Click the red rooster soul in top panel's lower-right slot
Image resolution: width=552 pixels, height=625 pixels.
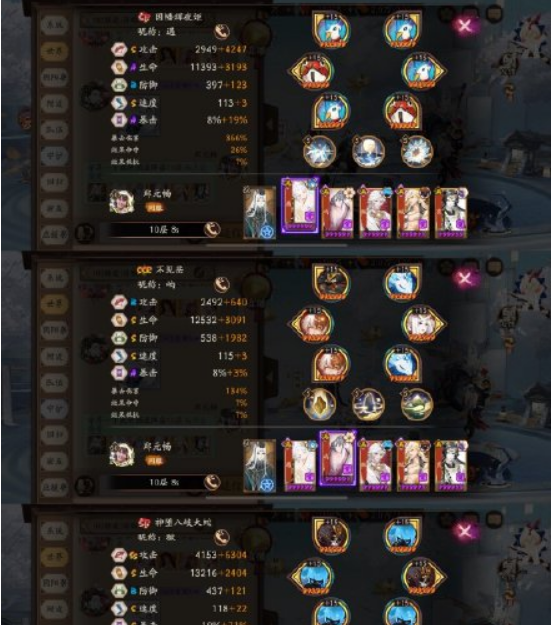[403, 111]
